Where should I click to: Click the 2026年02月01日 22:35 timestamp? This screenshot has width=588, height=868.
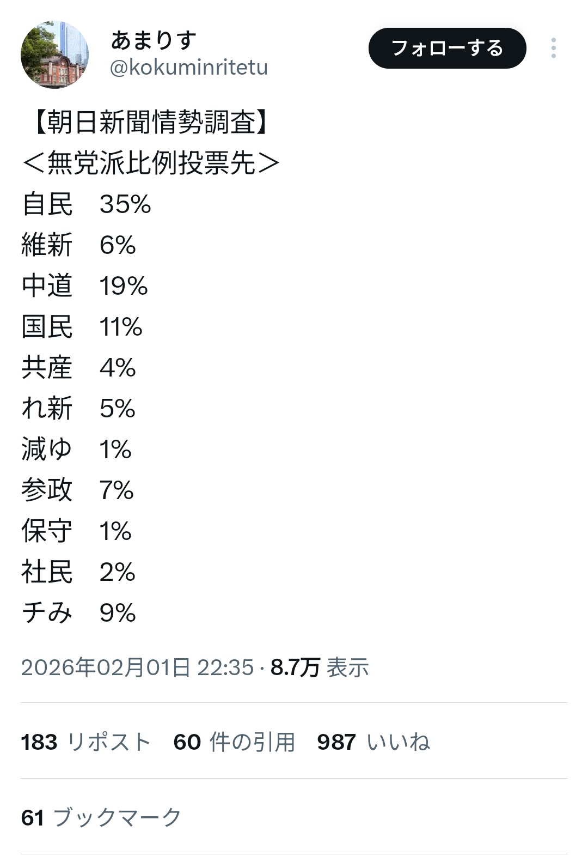(x=137, y=667)
